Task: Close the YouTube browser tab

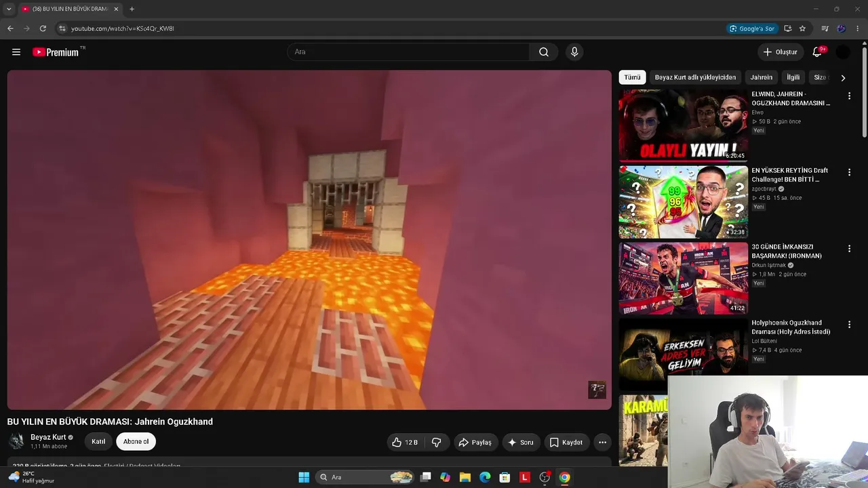Action: point(116,9)
